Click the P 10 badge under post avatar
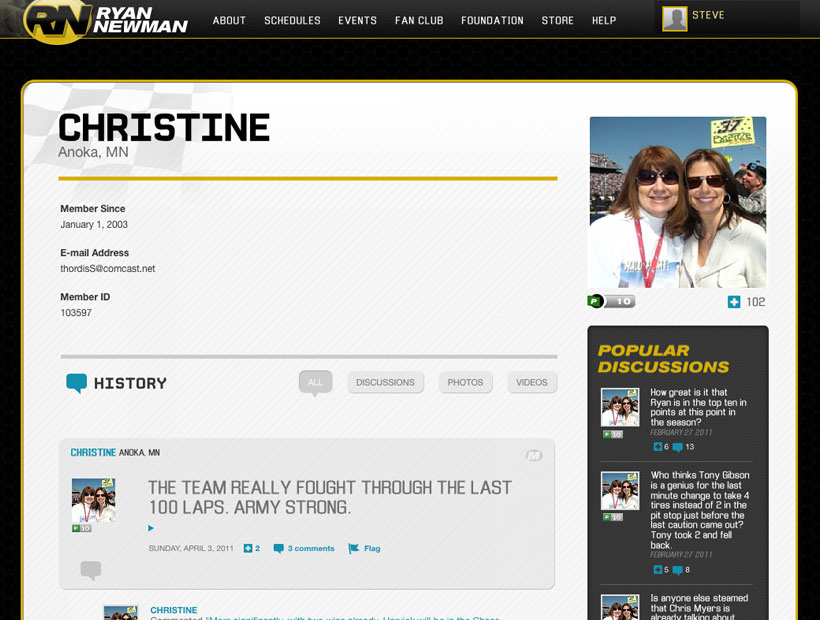The height and width of the screenshot is (620, 820). point(82,529)
